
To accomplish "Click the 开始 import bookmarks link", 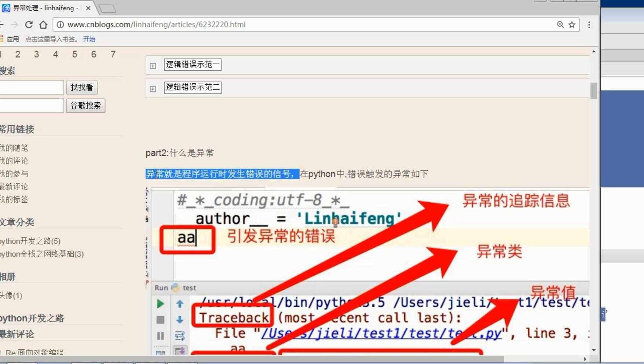I will [89, 39].
